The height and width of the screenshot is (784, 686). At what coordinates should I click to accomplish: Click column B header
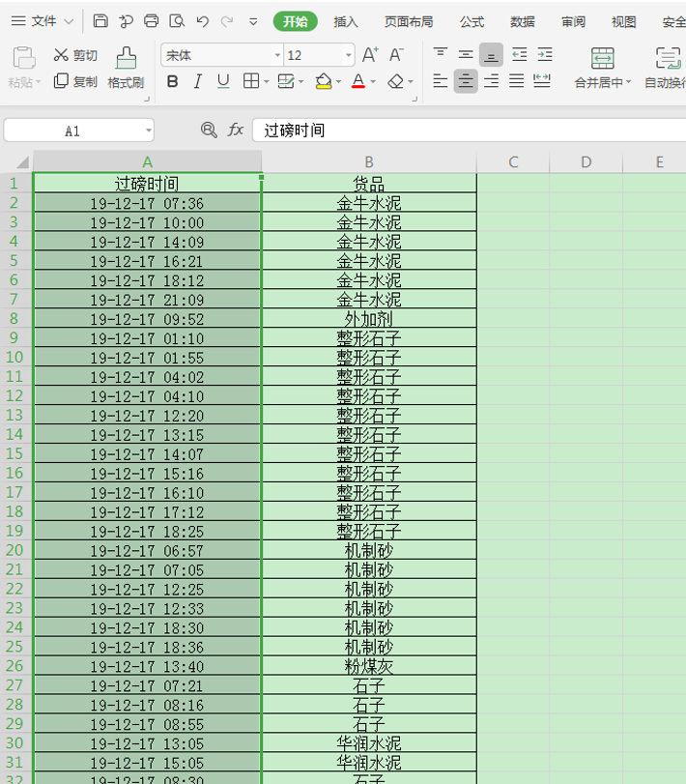click(369, 161)
